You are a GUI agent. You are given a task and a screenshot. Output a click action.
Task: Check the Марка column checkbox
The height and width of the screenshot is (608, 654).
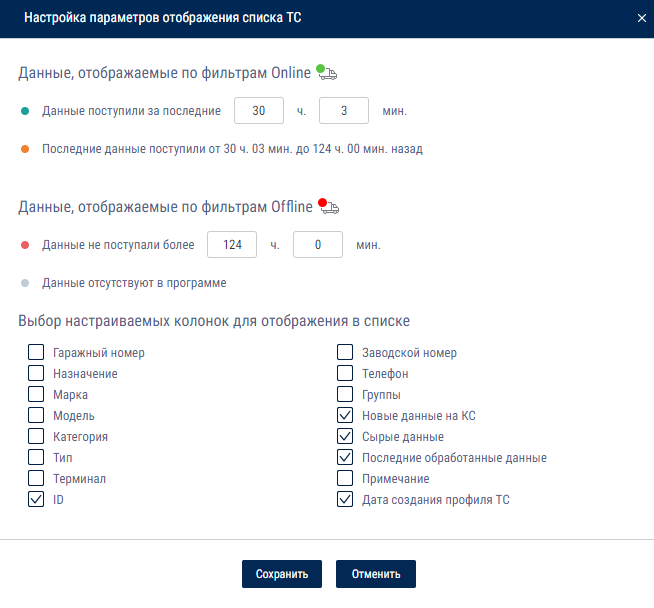pyautogui.click(x=36, y=394)
